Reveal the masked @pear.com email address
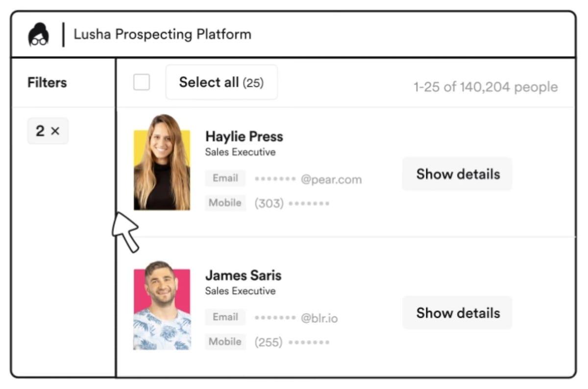588x389 pixels. [308, 179]
